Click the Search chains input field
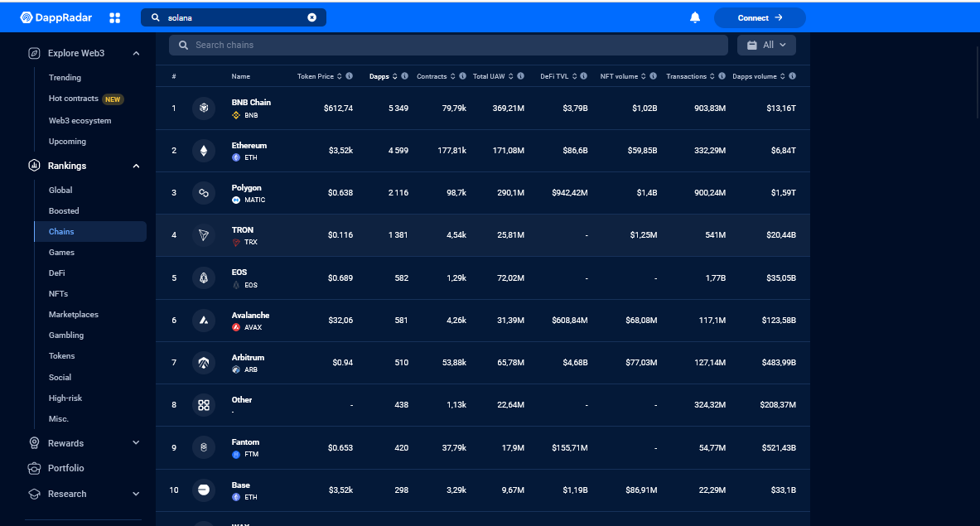The width and height of the screenshot is (980, 526). coord(447,45)
